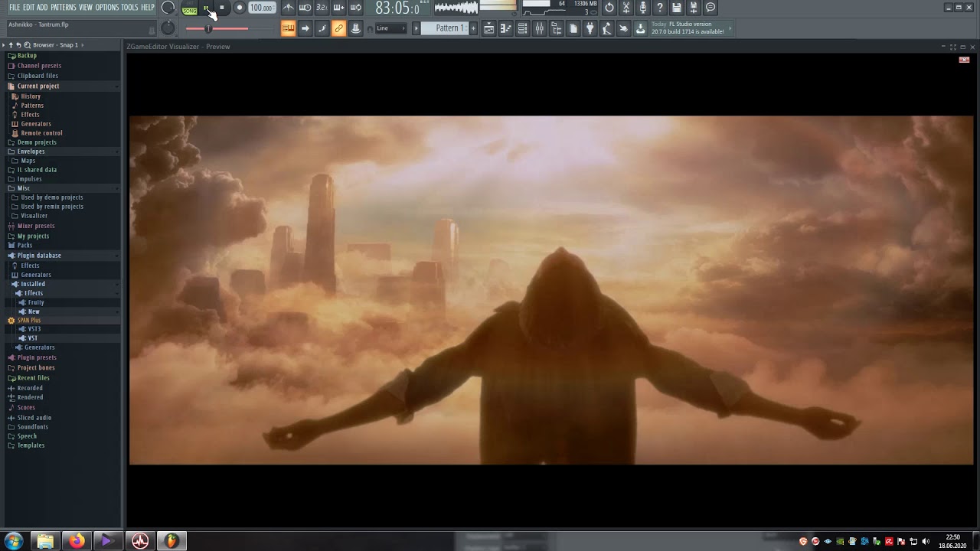Click the Save project floppy icon
980x551 pixels.
click(x=677, y=8)
